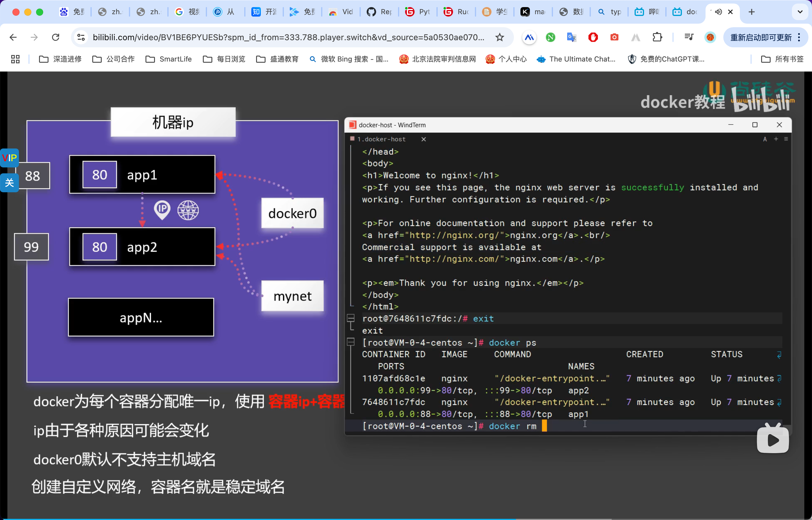Open the Extensions puzzle icon
This screenshot has width=812, height=520.
pos(657,37)
